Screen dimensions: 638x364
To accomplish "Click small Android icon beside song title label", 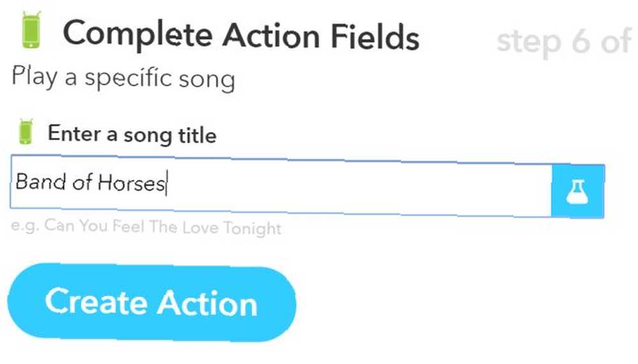I will click(x=26, y=131).
